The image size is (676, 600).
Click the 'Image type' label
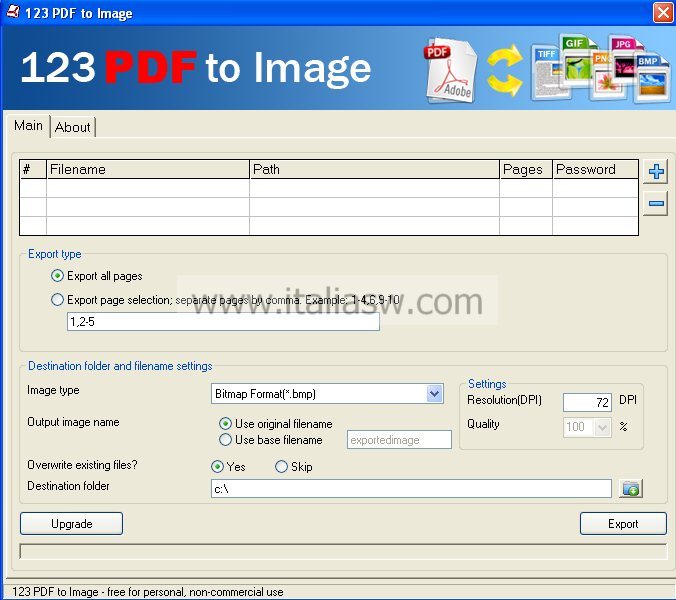[53, 390]
